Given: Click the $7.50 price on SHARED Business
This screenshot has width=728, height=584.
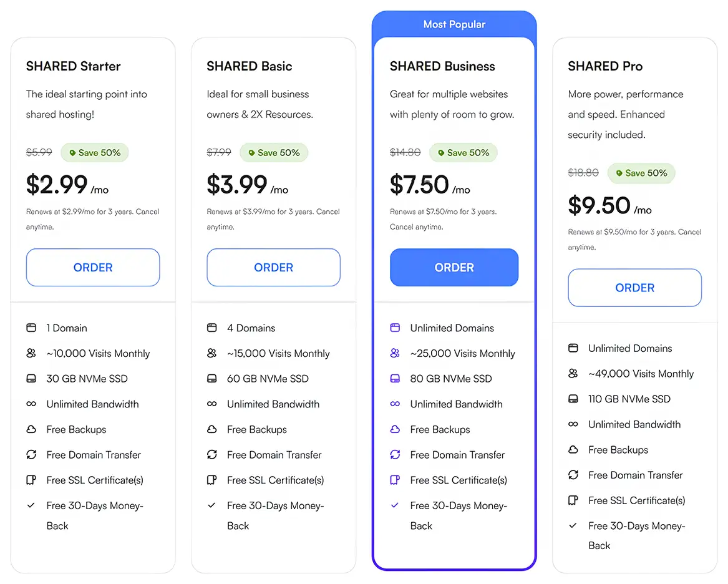Looking at the screenshot, I should 419,185.
